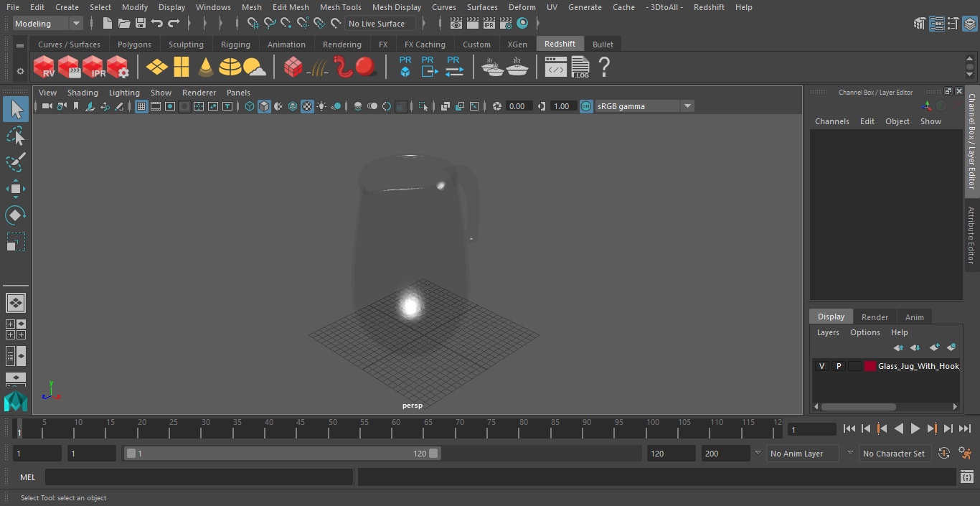Image resolution: width=980 pixels, height=506 pixels.
Task: Click the red color swatch of Glass_Jug layer
Action: (870, 366)
